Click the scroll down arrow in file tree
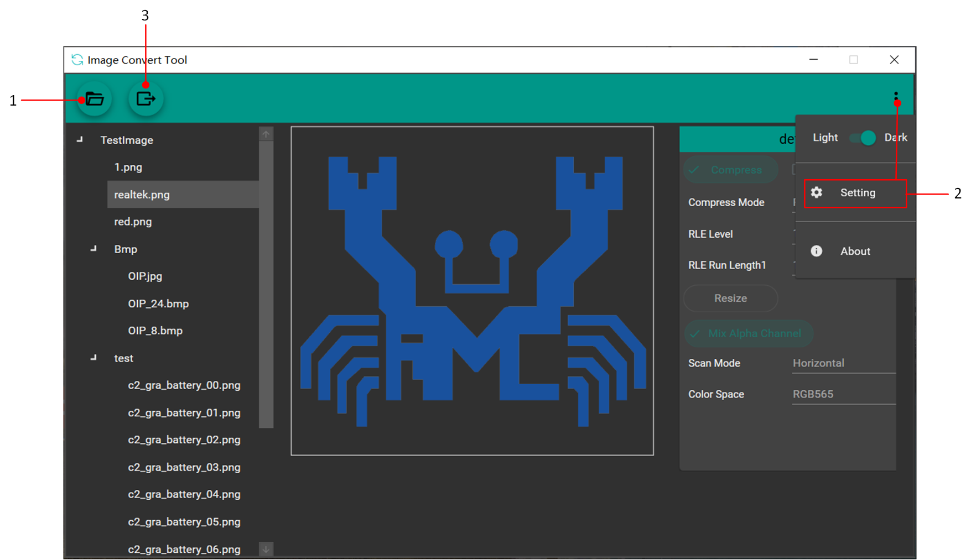This screenshot has width=971, height=560. coord(266,549)
